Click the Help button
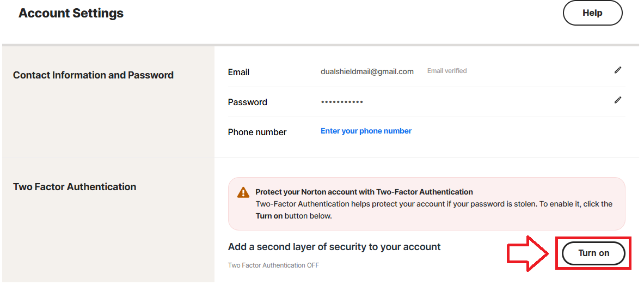The height and width of the screenshot is (285, 644). pos(592,13)
